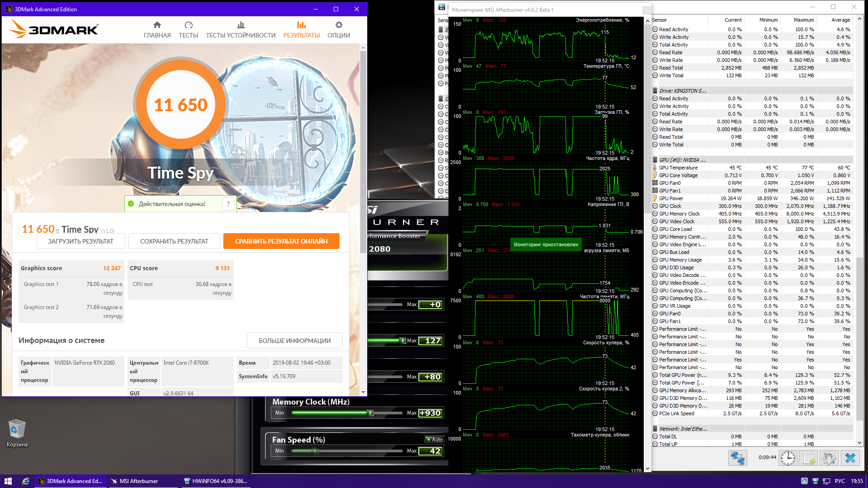Open HWiNFO sensor settings gear icon
The height and width of the screenshot is (488, 868).
(x=829, y=458)
